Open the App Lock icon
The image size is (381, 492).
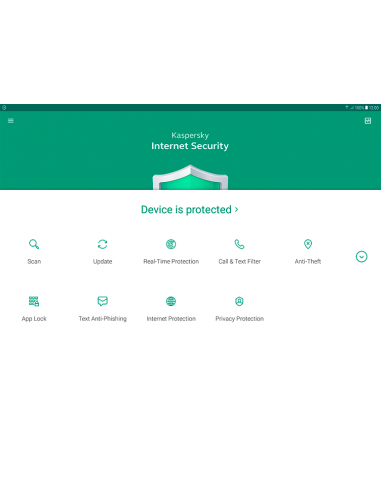pos(34,301)
